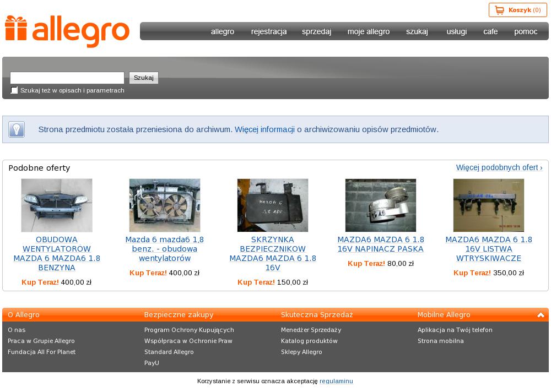Image resolution: width=551 pixels, height=392 pixels.
Task: Click the lightbulb info icon
Action: [17, 129]
